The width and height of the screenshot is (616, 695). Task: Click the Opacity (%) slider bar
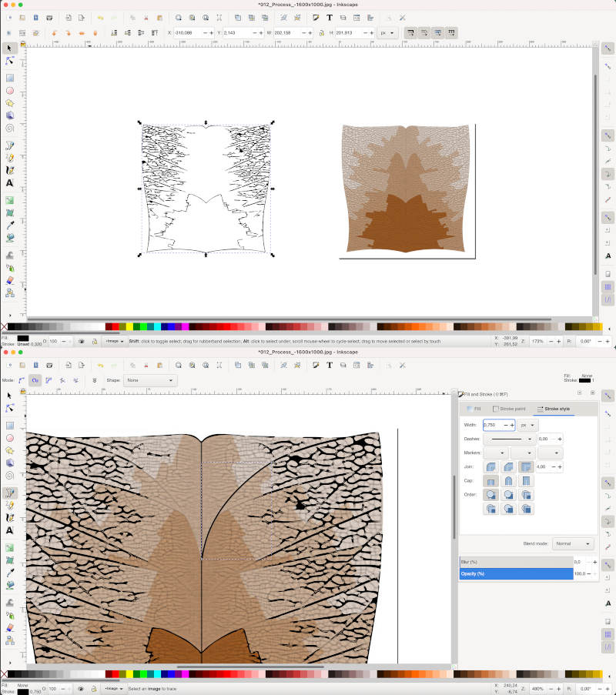(516, 573)
